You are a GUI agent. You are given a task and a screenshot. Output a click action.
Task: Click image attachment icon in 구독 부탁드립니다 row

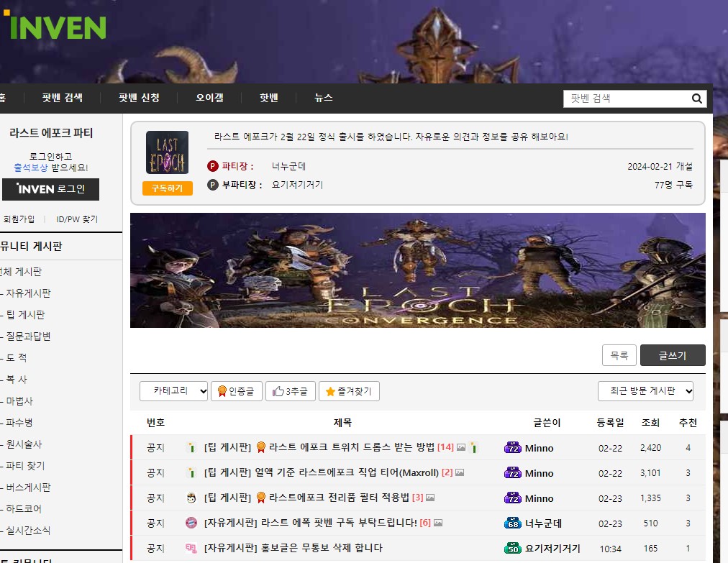pos(438,523)
